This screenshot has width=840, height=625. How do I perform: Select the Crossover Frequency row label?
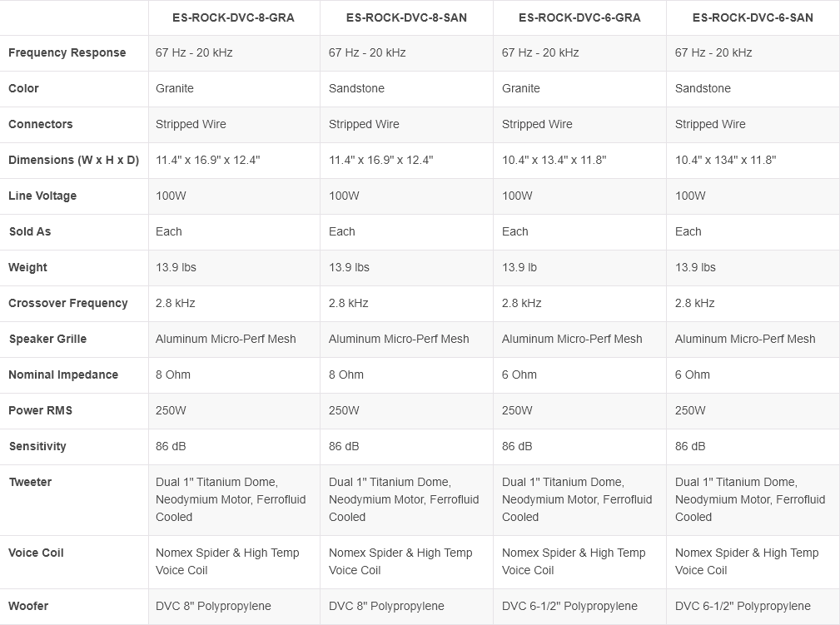(x=68, y=303)
